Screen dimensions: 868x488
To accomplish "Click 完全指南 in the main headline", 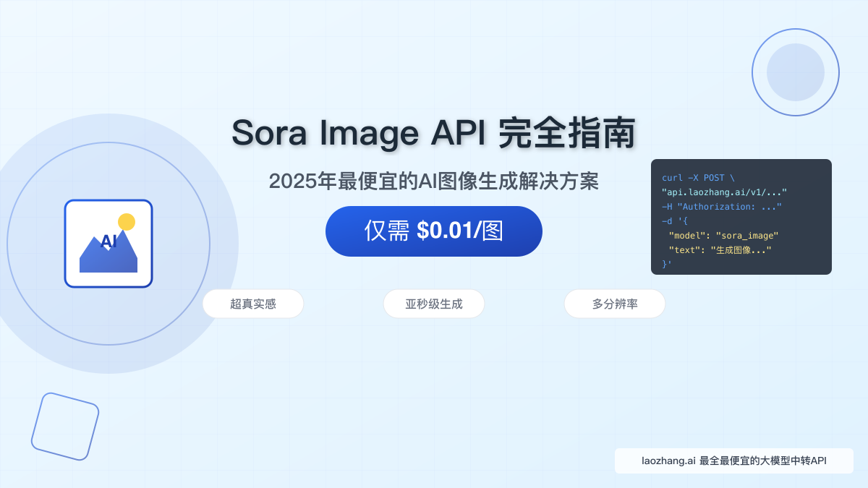I will (x=567, y=133).
